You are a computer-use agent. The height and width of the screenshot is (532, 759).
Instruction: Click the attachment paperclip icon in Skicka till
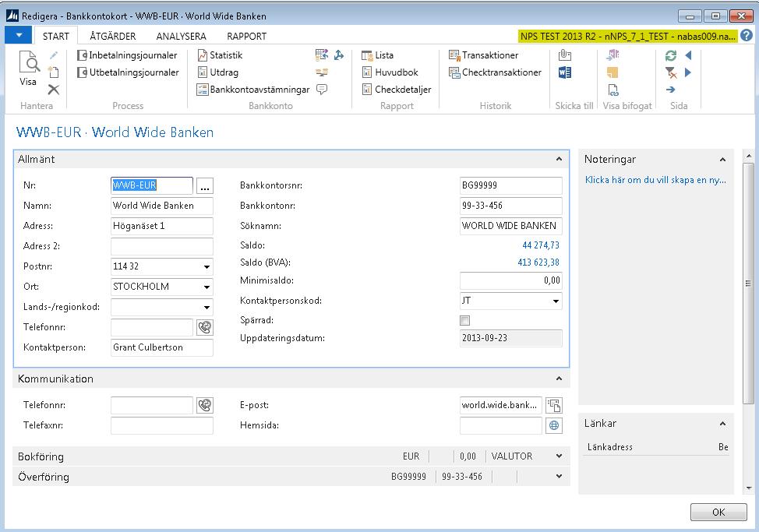[x=565, y=55]
